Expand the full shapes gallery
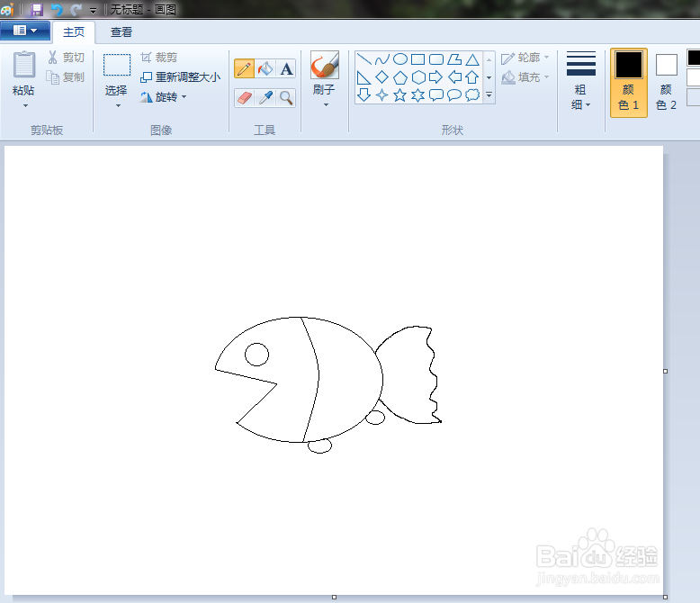 (x=489, y=94)
